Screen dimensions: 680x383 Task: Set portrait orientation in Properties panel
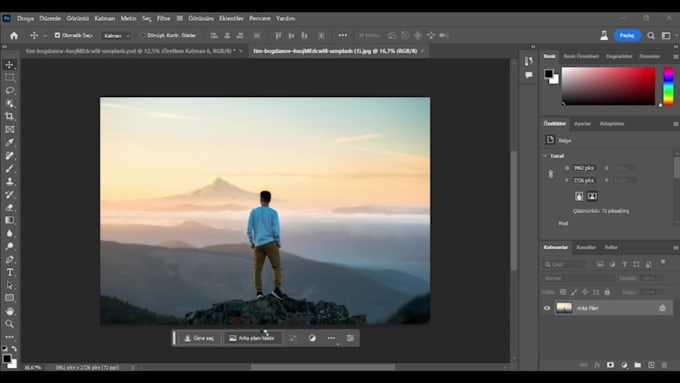pyautogui.click(x=579, y=196)
